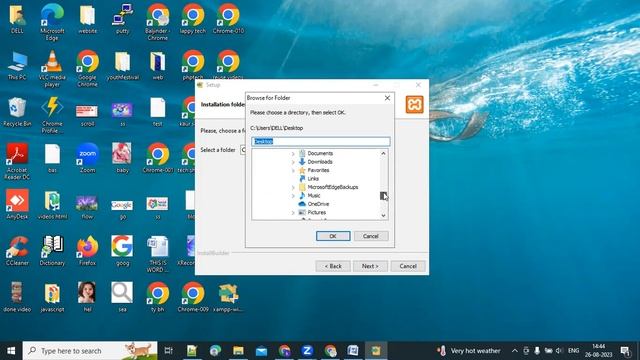Select the Chrome-010 desktop shortcut

pyautogui.click(x=228, y=20)
